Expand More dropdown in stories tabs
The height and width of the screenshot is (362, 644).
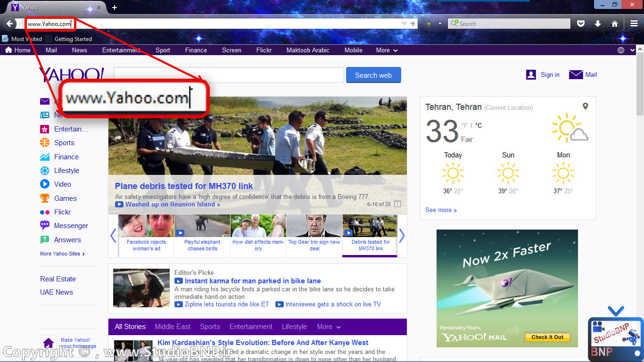(x=329, y=327)
